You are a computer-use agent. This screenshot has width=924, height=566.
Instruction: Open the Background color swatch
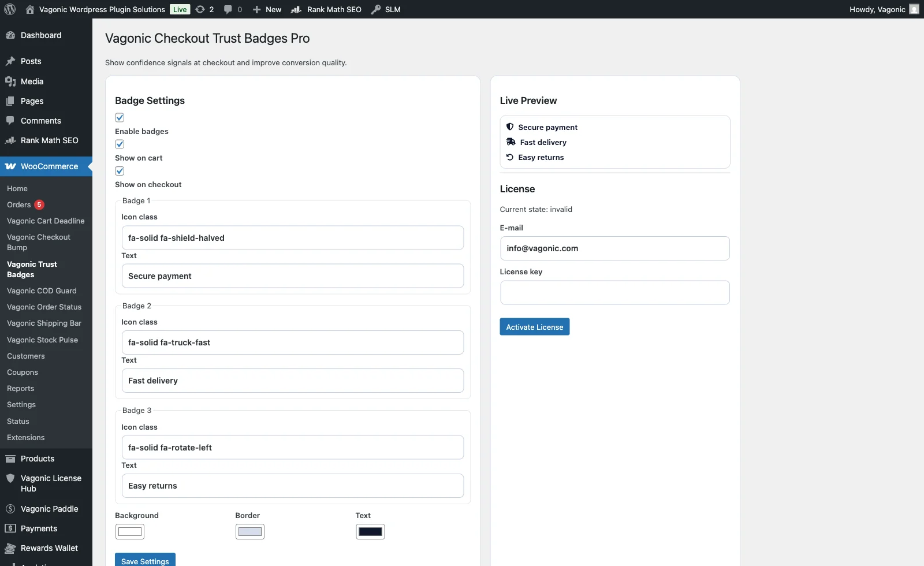pyautogui.click(x=130, y=532)
